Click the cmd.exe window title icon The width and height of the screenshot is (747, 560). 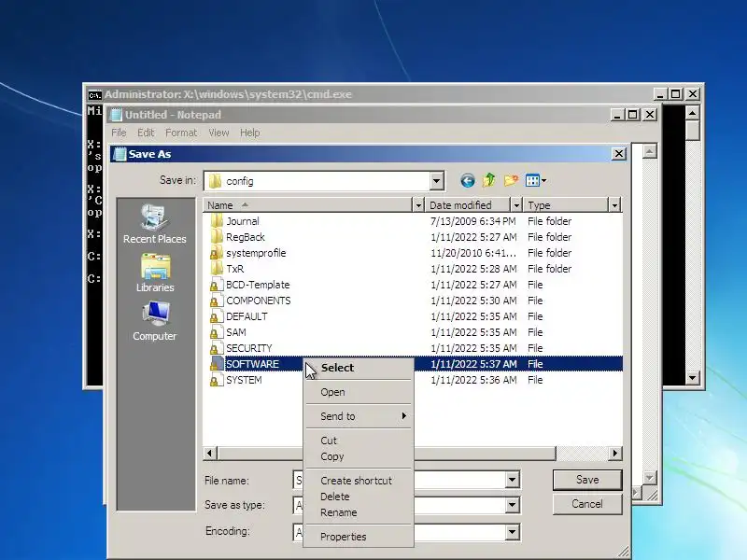point(95,95)
